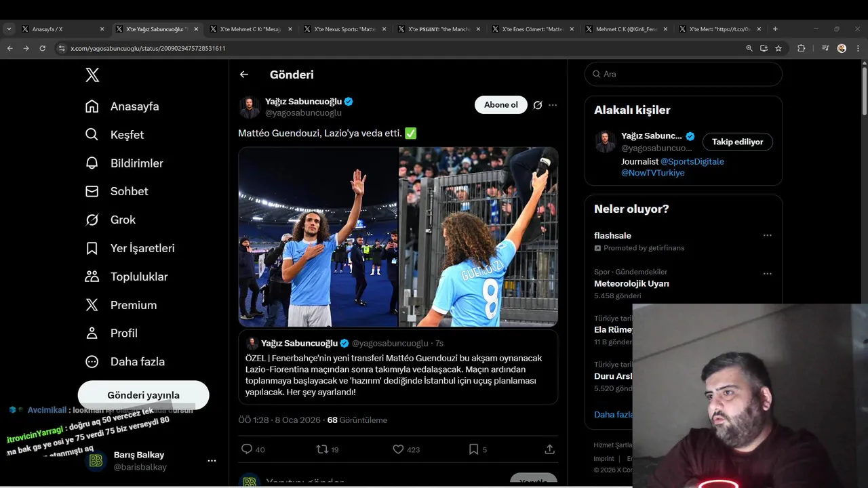868x488 pixels.
Task: Switch to Mehmet C K Mesaj tab
Action: [251, 29]
